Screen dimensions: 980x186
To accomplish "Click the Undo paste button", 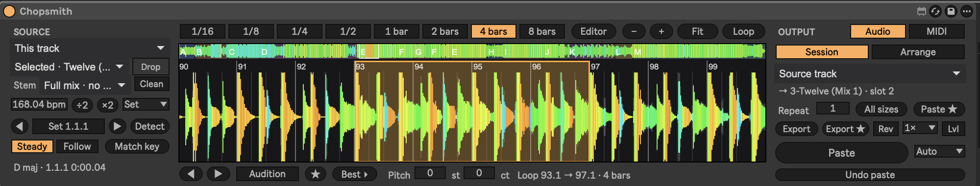I will (870, 175).
